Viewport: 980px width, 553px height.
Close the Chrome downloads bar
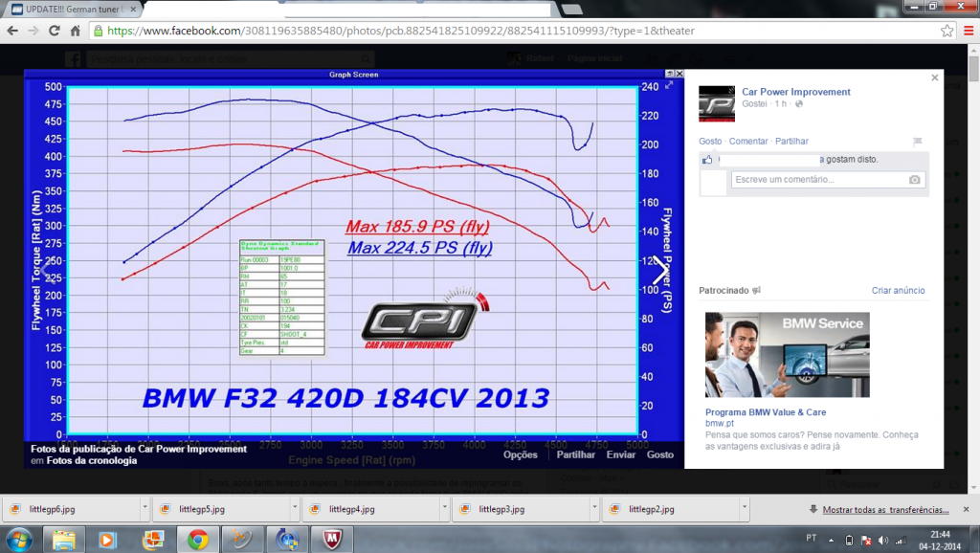(967, 509)
